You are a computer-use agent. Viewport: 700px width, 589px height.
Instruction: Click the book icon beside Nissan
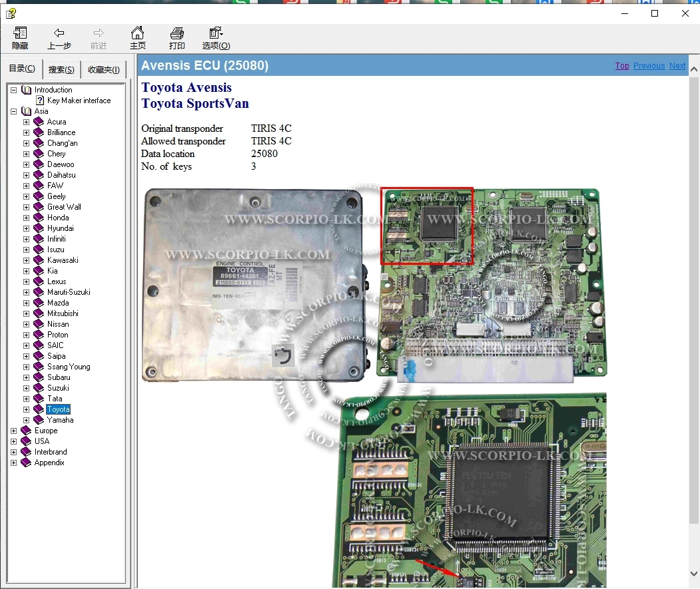click(x=39, y=324)
